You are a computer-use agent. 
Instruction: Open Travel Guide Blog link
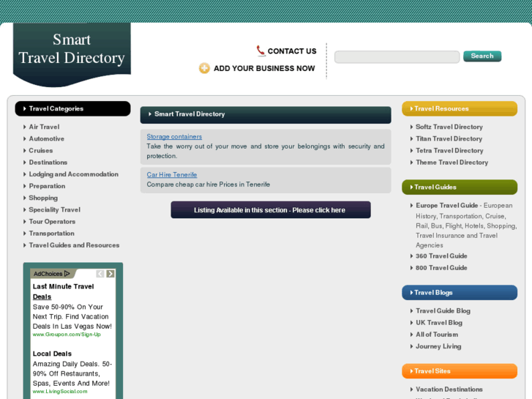coord(443,311)
